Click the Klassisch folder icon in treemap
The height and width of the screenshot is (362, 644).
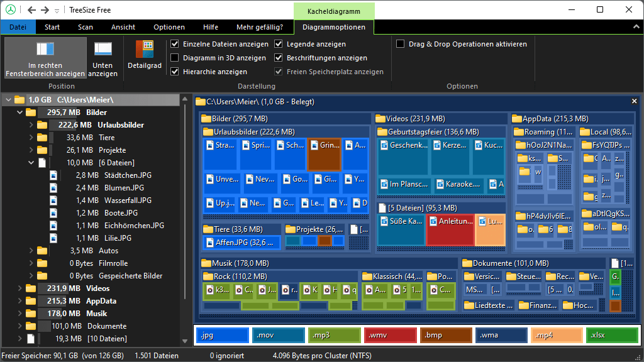367,277
